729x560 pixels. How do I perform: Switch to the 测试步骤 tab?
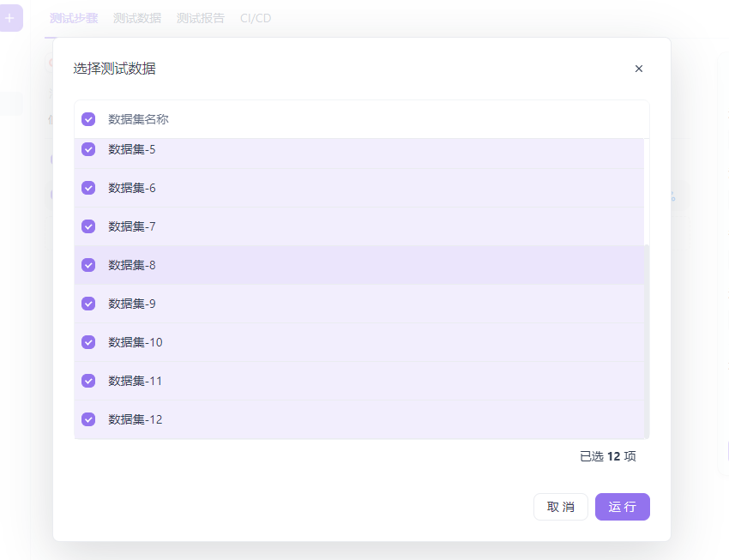[74, 18]
